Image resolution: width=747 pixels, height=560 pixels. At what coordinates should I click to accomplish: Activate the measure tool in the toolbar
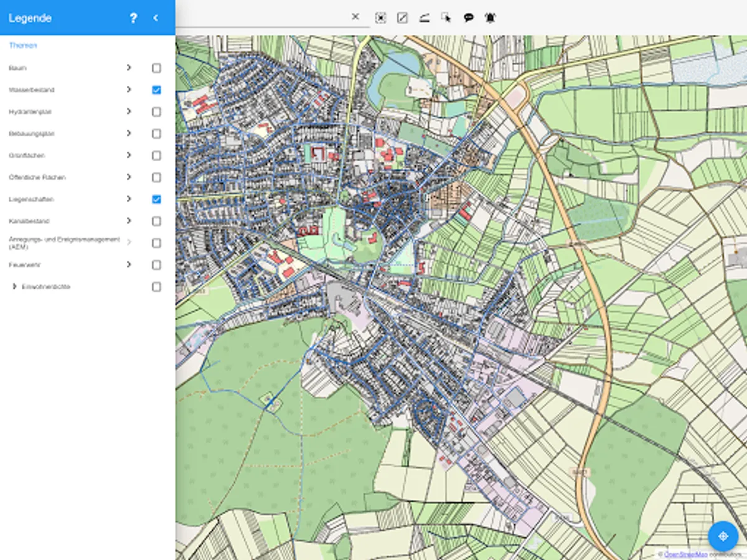(x=424, y=17)
